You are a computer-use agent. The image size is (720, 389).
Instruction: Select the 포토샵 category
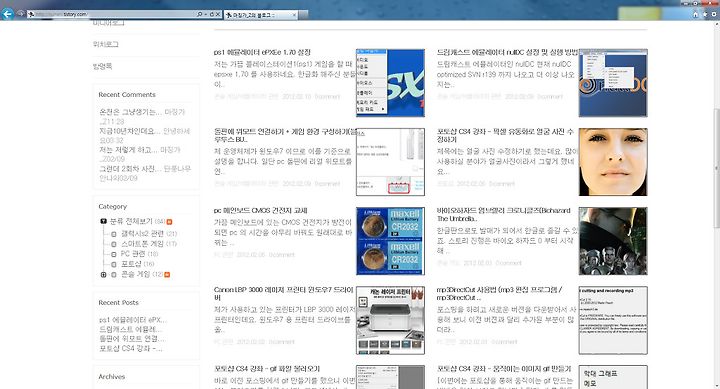click(131, 264)
